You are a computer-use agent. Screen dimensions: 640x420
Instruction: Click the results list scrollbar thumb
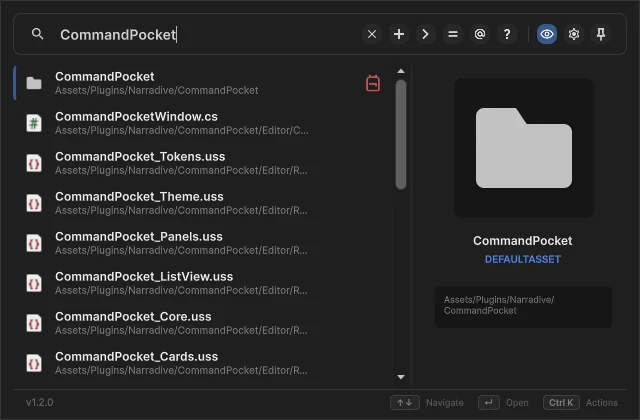click(x=401, y=134)
